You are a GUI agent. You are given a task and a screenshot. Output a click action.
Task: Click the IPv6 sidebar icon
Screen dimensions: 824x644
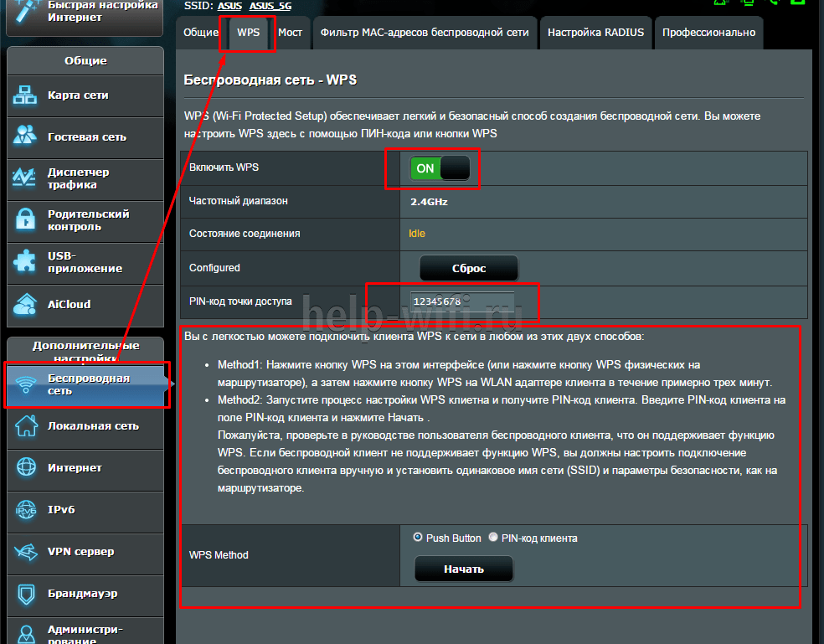[25, 509]
